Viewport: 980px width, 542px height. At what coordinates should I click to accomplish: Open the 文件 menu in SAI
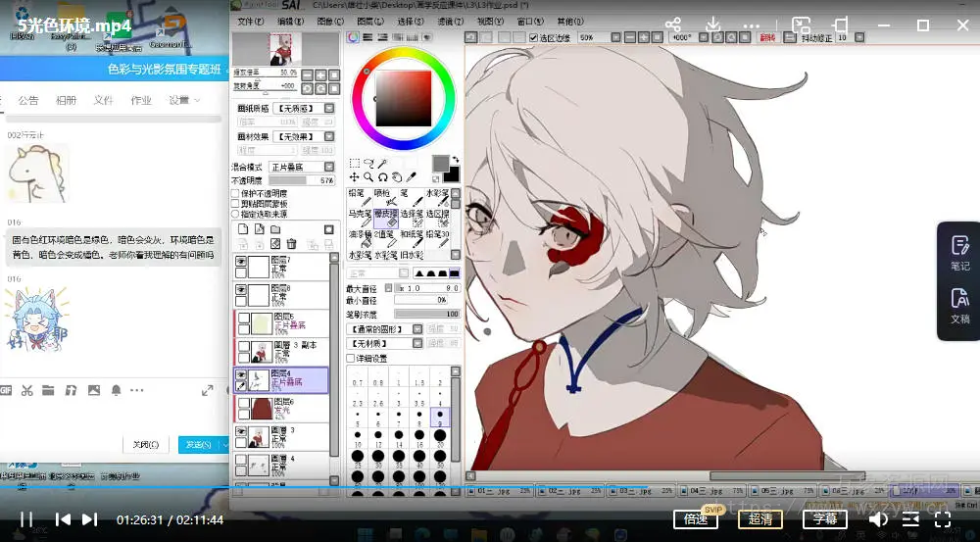pyautogui.click(x=251, y=21)
